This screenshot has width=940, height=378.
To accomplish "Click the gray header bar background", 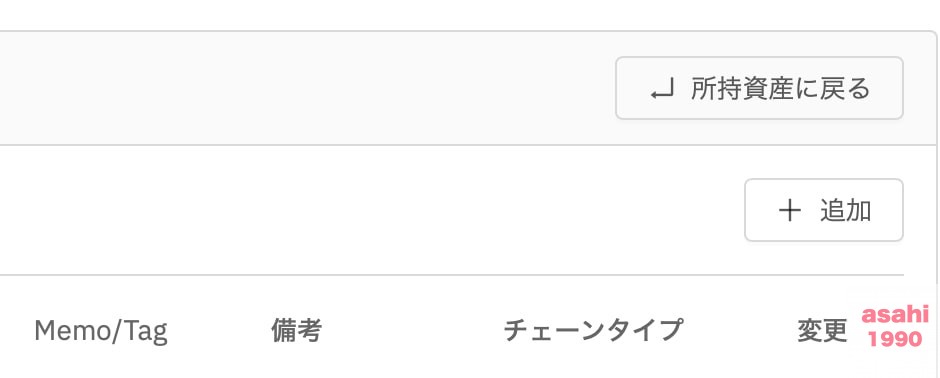I will click(x=300, y=88).
